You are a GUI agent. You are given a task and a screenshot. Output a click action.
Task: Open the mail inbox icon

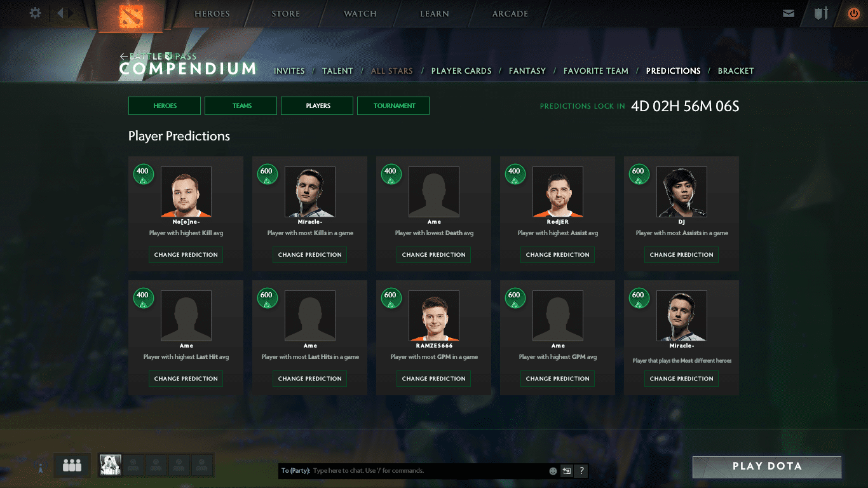(x=789, y=13)
